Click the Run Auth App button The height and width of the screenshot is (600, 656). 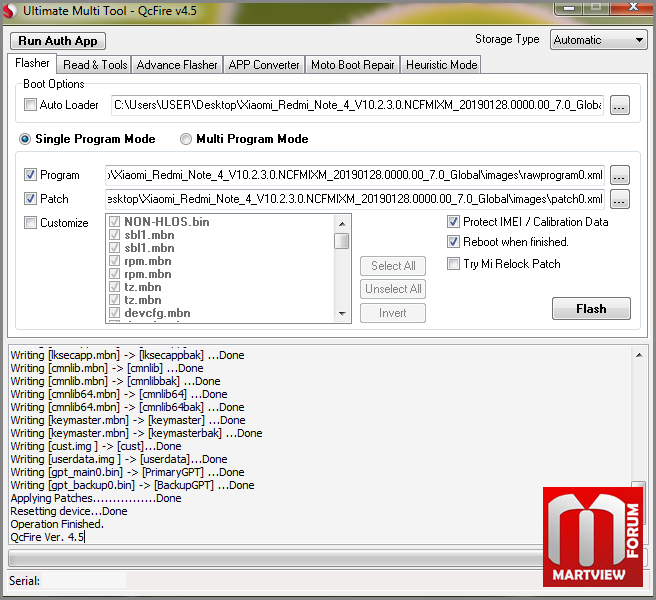(58, 41)
